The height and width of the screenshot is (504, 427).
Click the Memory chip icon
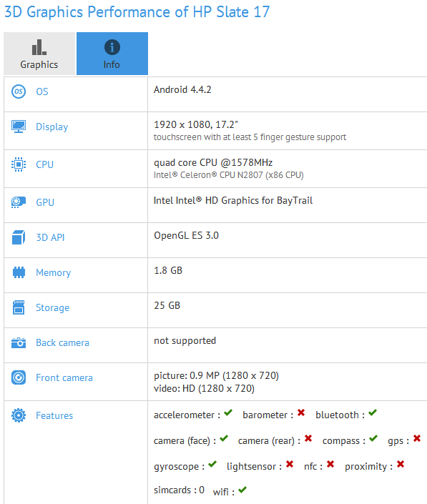(x=19, y=272)
